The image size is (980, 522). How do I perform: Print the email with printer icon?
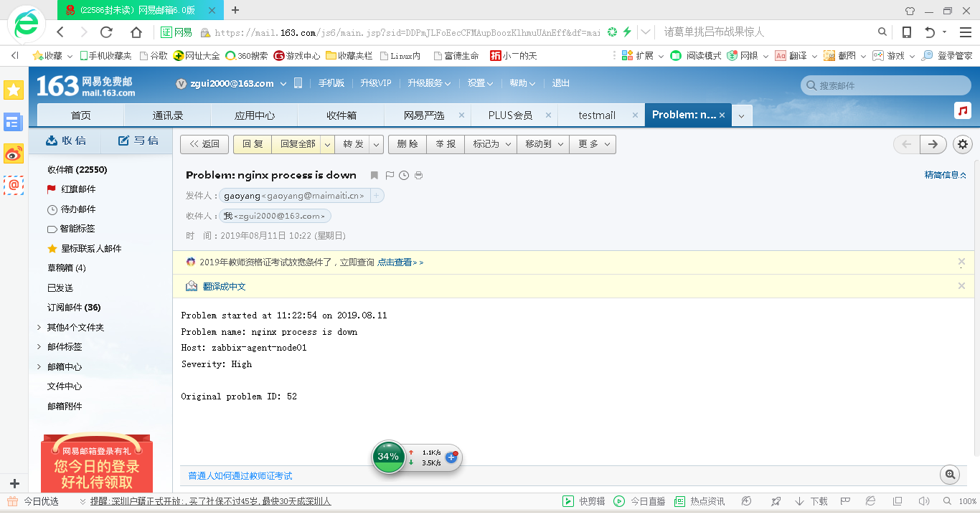click(419, 175)
